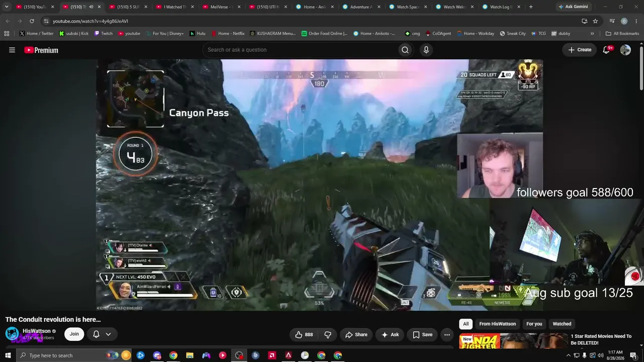Open '1 Star Rated Movies Need To Be DELETED!' title
Screen dimensions: 644x362
(x=601, y=339)
